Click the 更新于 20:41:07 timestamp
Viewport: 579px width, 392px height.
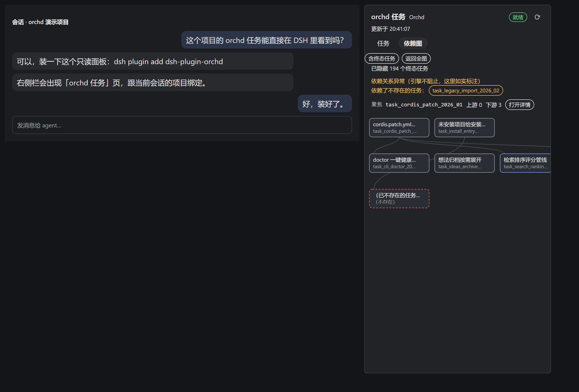[x=390, y=29]
